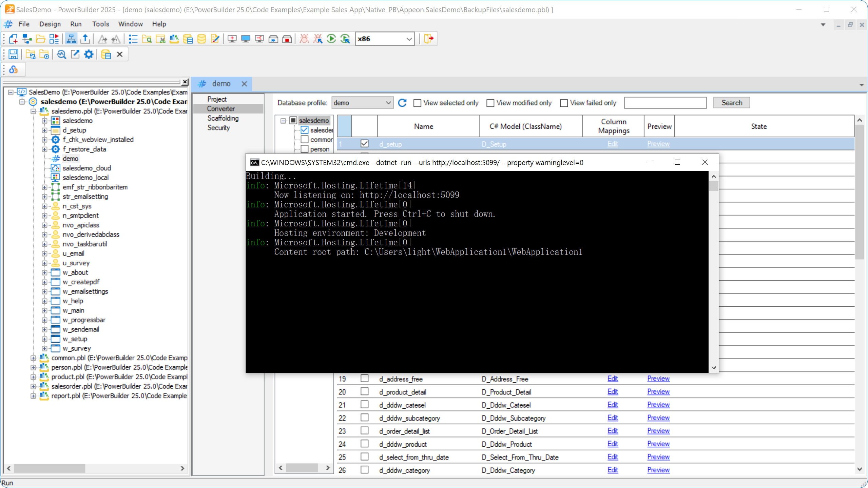Click the refresh icon beside Database profile
868x488 pixels.
[x=402, y=103]
